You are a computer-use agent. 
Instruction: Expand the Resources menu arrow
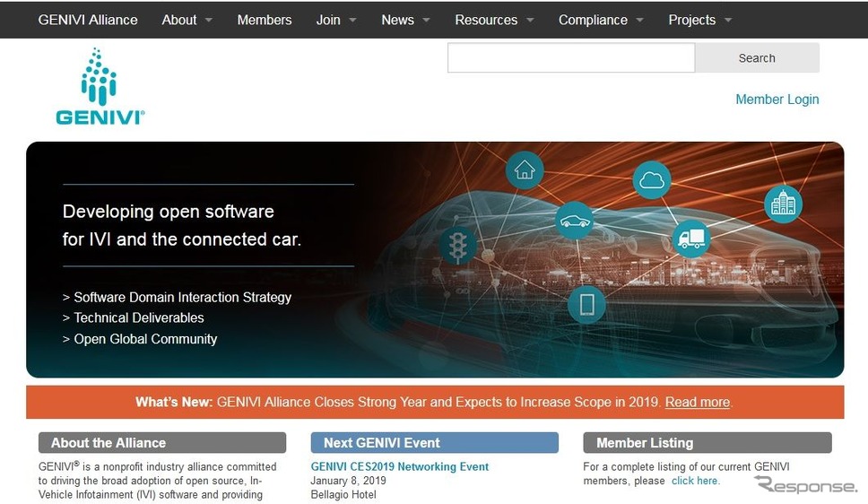pos(530,20)
